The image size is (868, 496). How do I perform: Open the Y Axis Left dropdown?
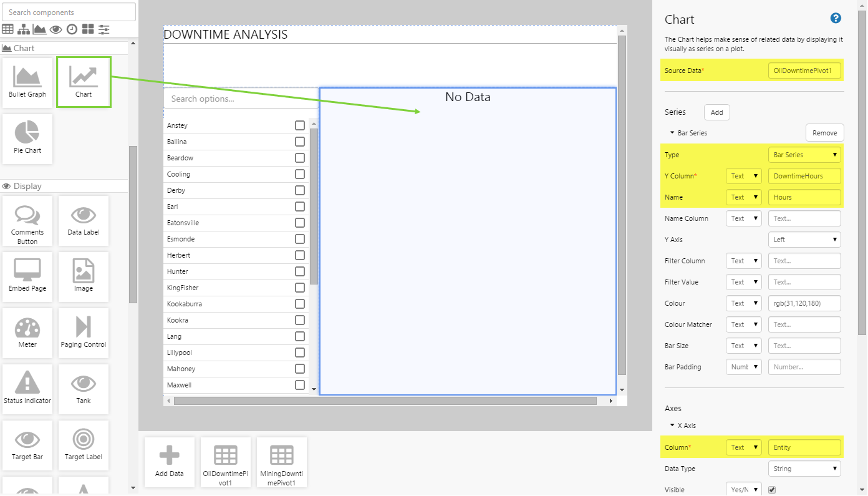pos(804,240)
